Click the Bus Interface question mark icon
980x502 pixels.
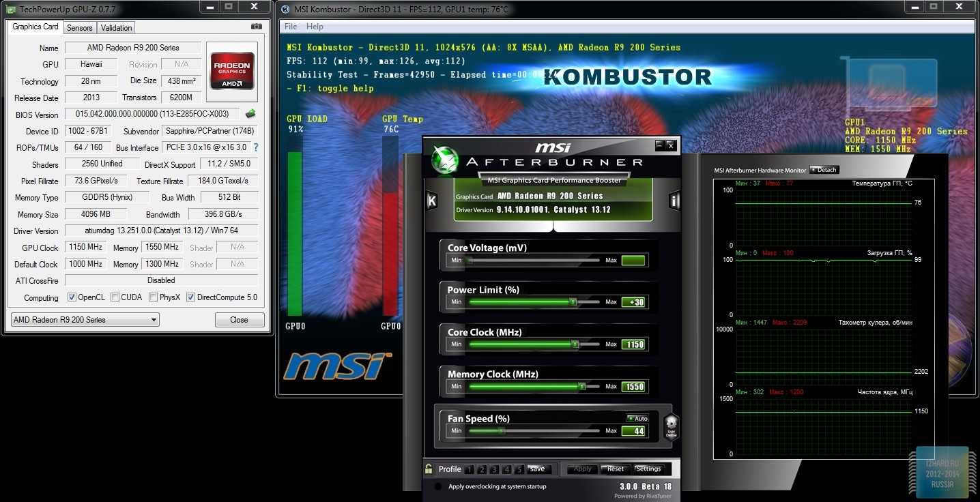click(x=256, y=147)
